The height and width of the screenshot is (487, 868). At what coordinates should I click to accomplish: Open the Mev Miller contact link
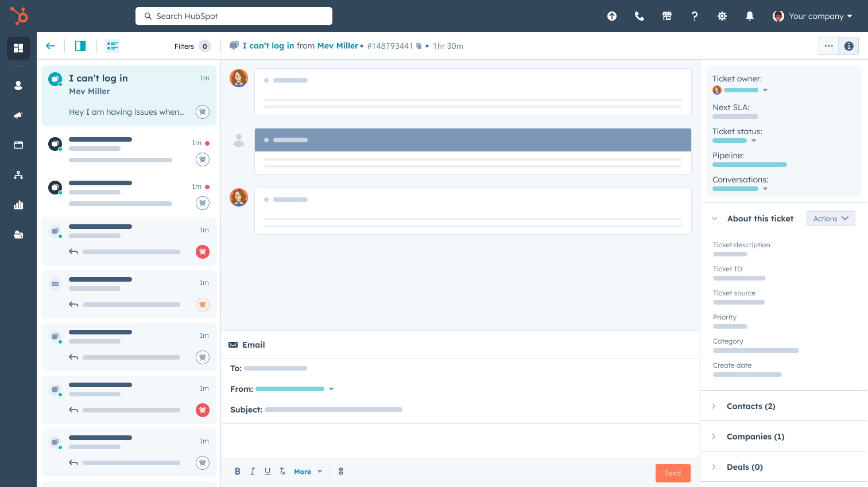338,46
